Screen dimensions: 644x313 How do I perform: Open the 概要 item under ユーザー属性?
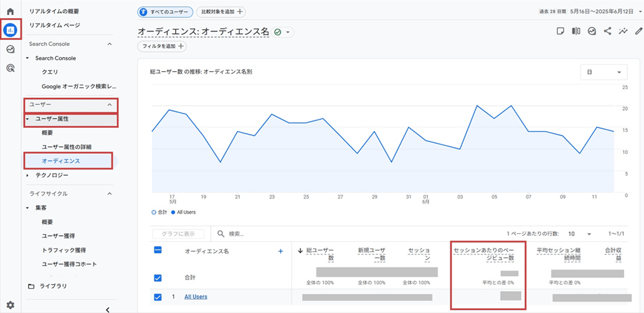point(47,133)
